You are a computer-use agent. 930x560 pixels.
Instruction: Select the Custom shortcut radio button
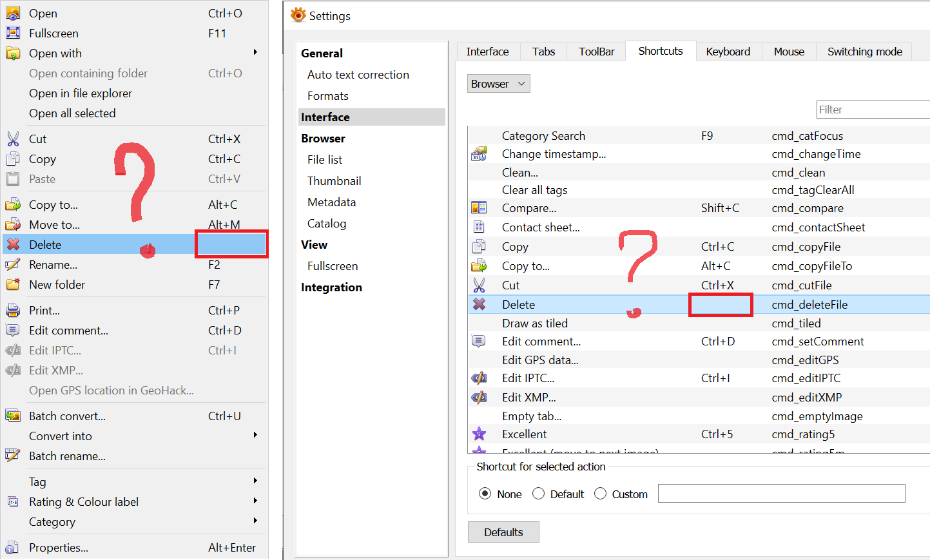(x=600, y=494)
